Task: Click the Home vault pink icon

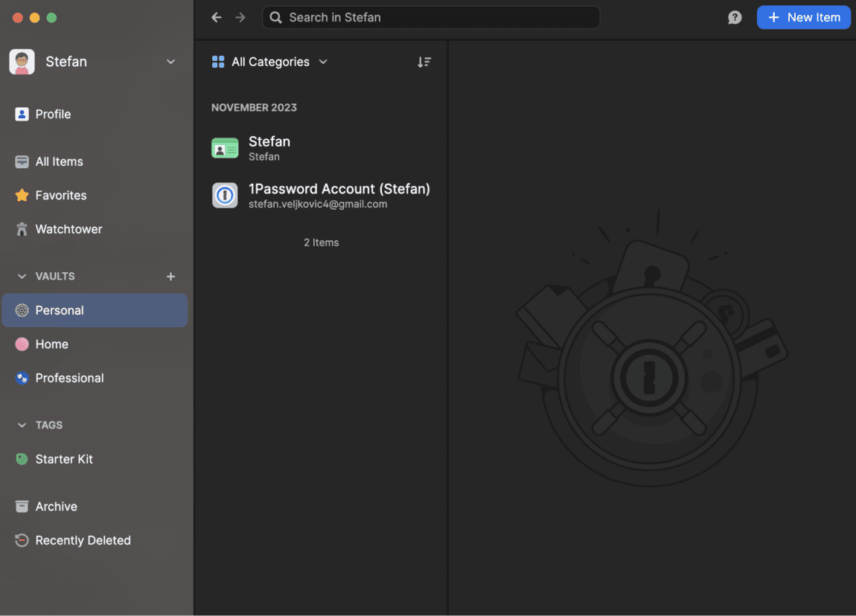Action: click(x=22, y=344)
